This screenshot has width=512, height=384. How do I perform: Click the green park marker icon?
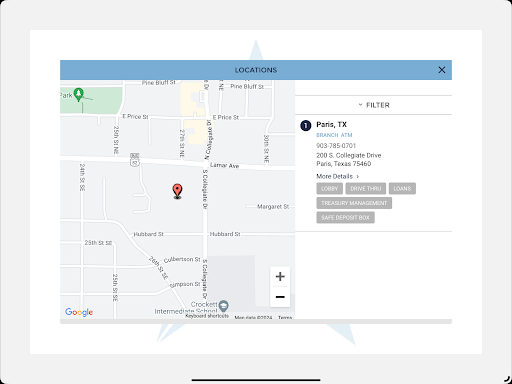pyautogui.click(x=79, y=95)
